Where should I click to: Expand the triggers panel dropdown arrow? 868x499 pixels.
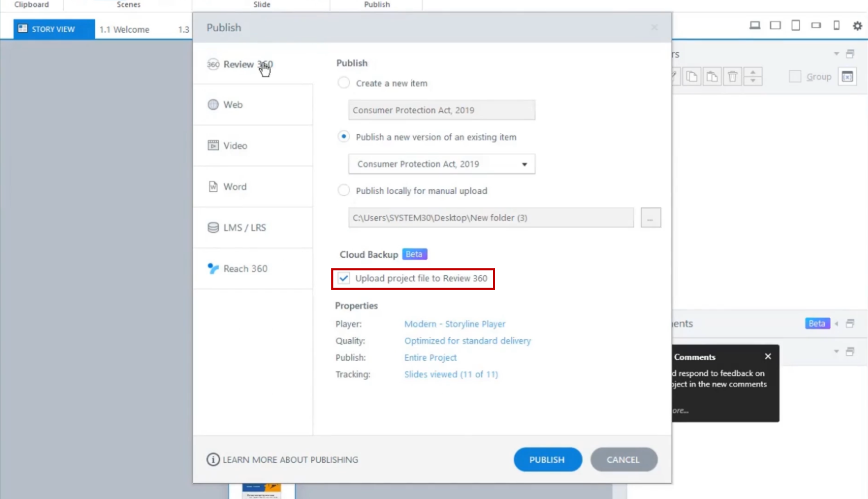pyautogui.click(x=836, y=54)
